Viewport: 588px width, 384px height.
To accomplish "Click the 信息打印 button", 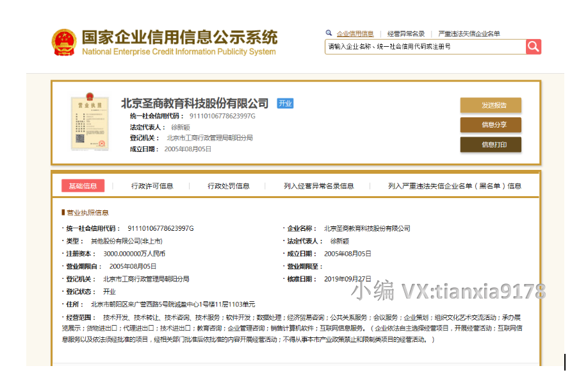I will (491, 144).
